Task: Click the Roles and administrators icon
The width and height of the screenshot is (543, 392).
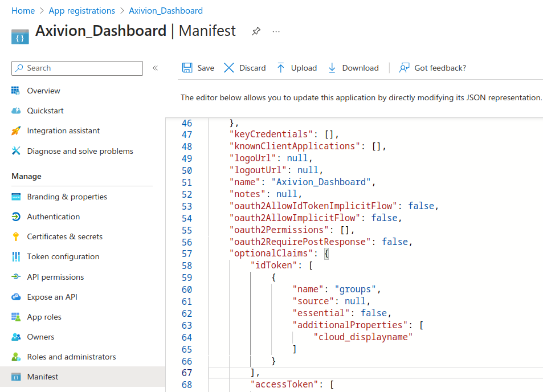Action: [x=16, y=357]
